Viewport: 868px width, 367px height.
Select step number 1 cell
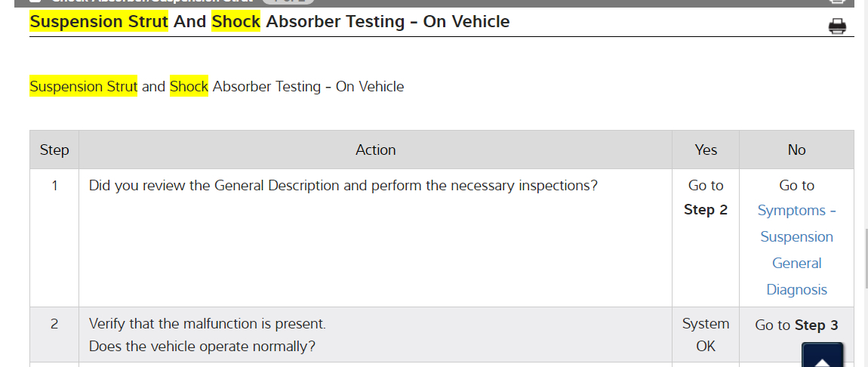coord(54,185)
